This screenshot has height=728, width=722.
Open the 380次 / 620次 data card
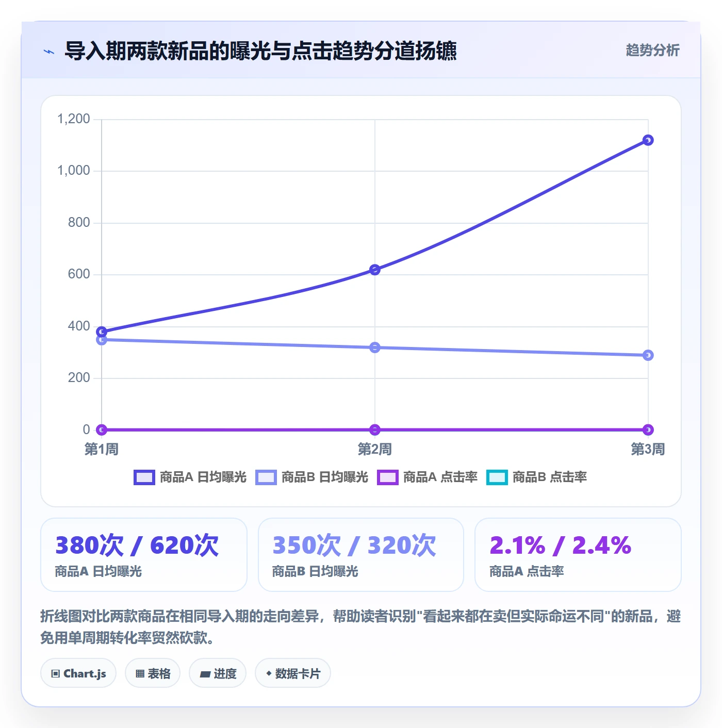pos(144,555)
